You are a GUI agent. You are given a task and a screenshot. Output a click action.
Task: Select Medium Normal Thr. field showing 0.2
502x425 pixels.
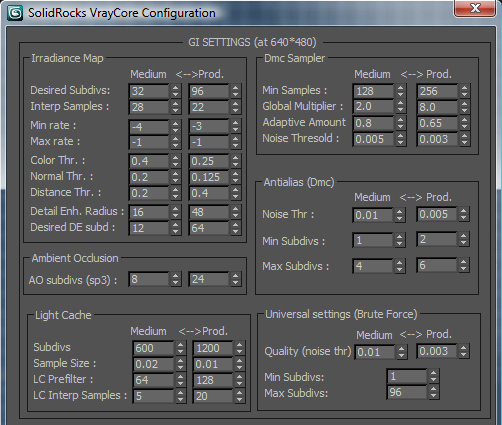coord(149,177)
